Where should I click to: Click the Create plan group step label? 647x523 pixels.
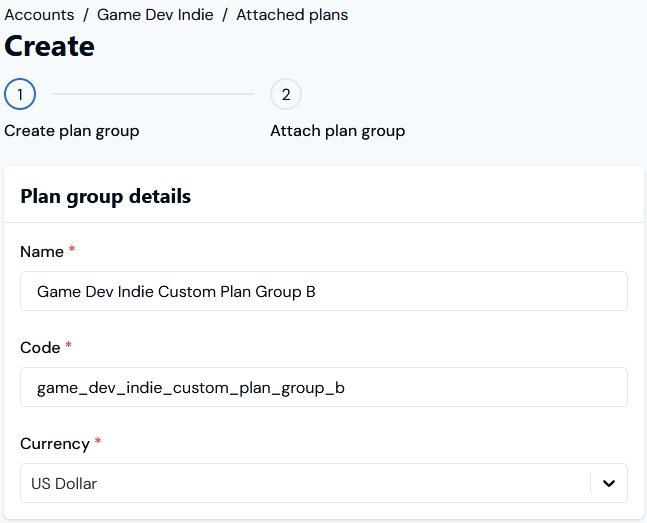click(x=72, y=131)
